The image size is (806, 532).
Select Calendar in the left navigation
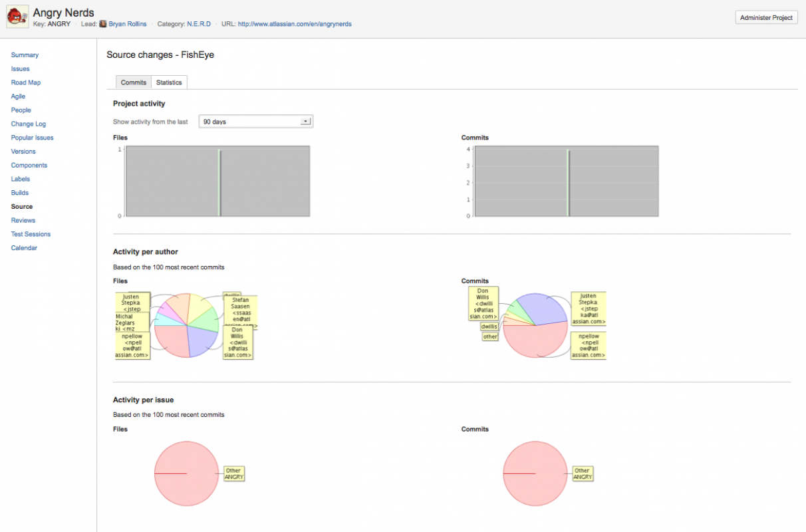(24, 248)
